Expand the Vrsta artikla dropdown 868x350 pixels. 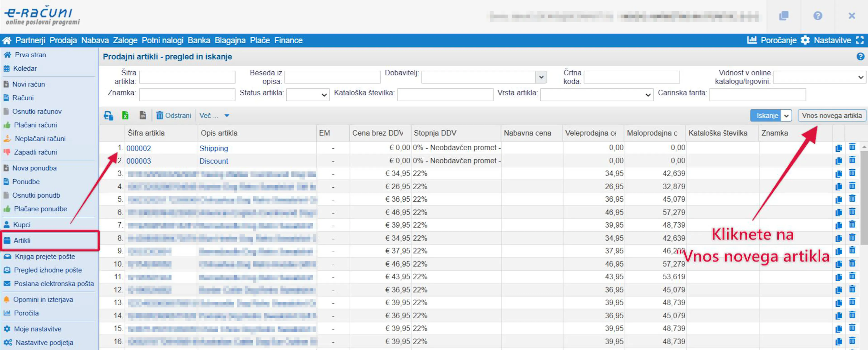click(x=597, y=95)
